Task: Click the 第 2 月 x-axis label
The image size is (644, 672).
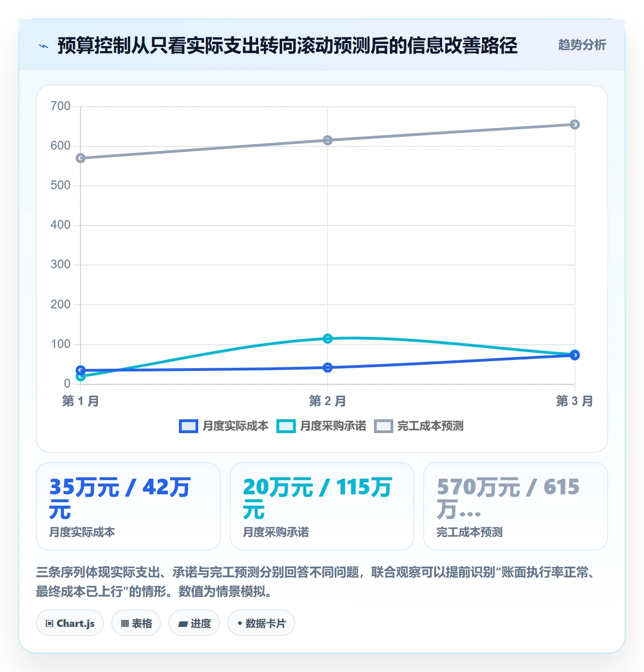Action: 328,401
